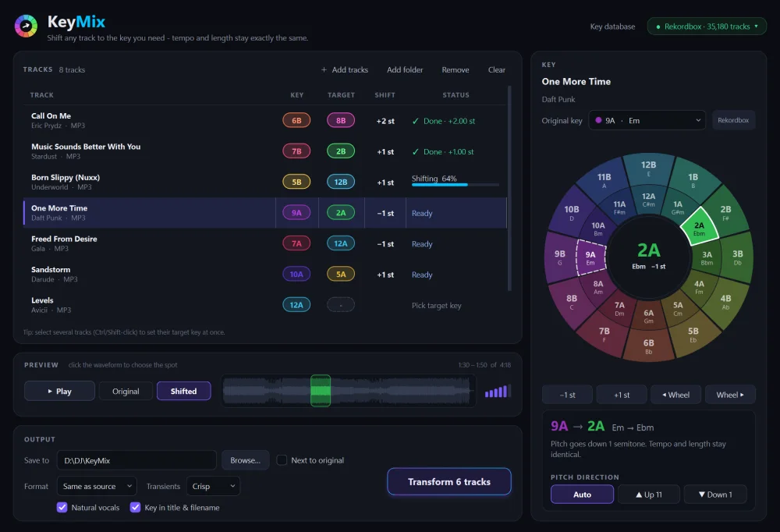780x532 pixels.
Task: Open the Original key 9A Em dropdown
Action: coord(647,120)
